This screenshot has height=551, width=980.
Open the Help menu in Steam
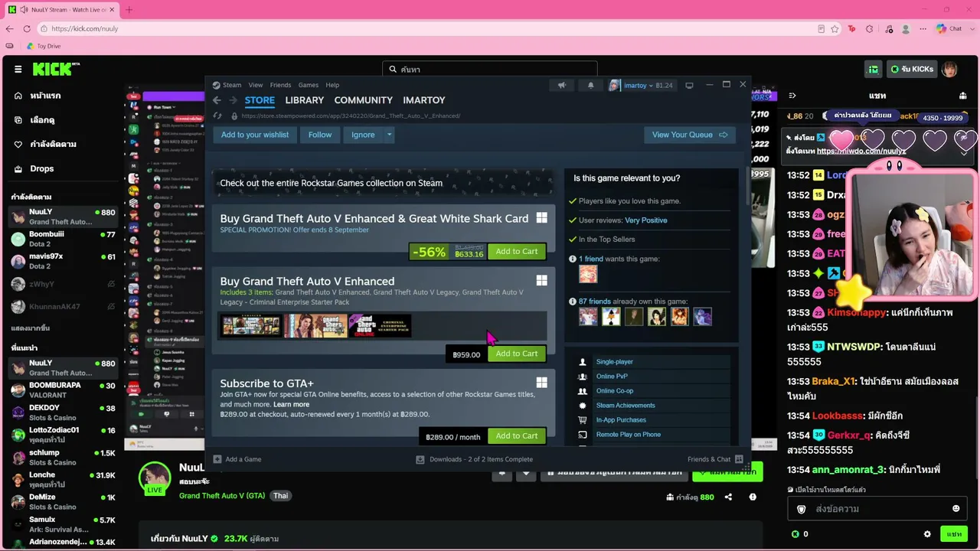coord(332,85)
